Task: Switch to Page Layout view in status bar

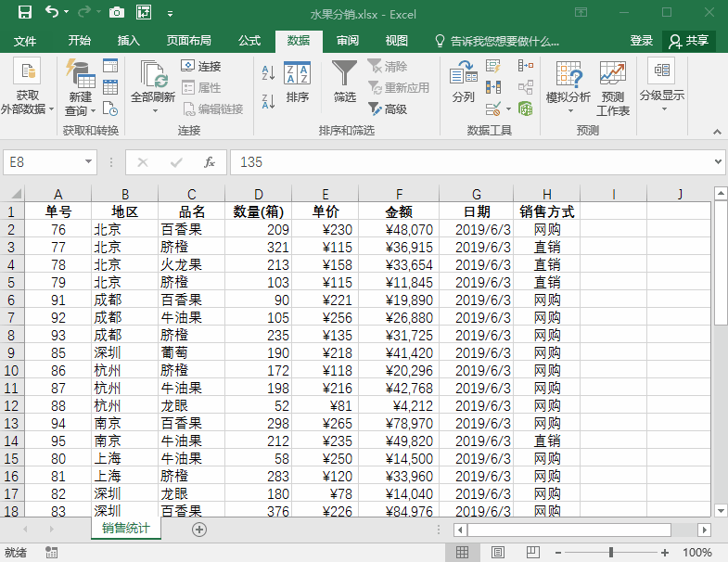Action: (x=494, y=553)
